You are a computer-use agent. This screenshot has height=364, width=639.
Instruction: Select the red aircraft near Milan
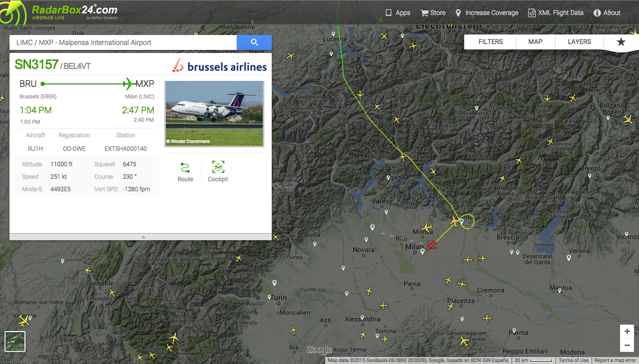[431, 245]
